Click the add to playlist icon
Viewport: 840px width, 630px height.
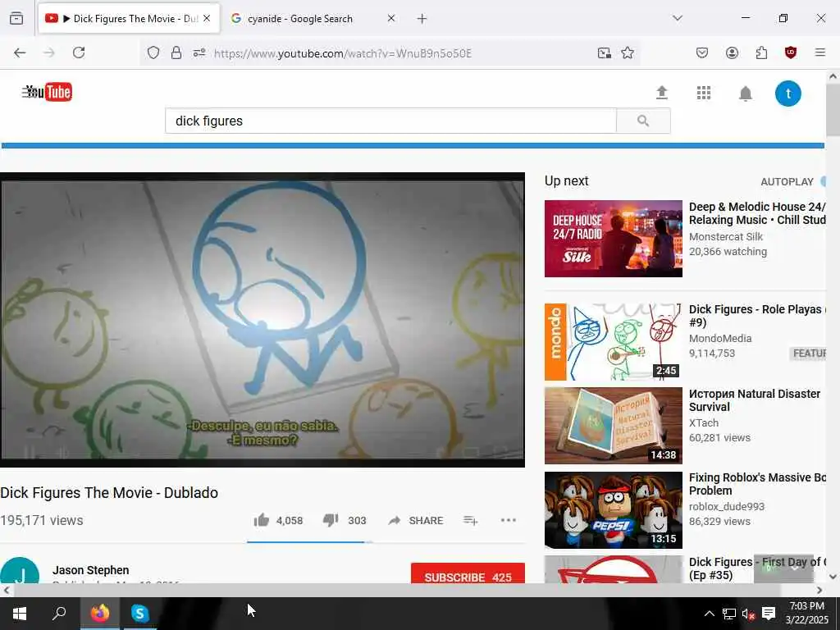tap(470, 520)
